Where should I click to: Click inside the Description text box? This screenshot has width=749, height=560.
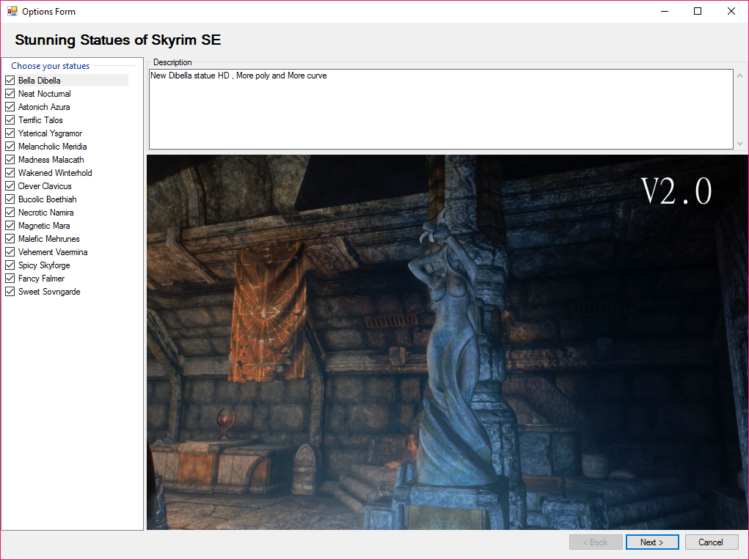(441, 109)
